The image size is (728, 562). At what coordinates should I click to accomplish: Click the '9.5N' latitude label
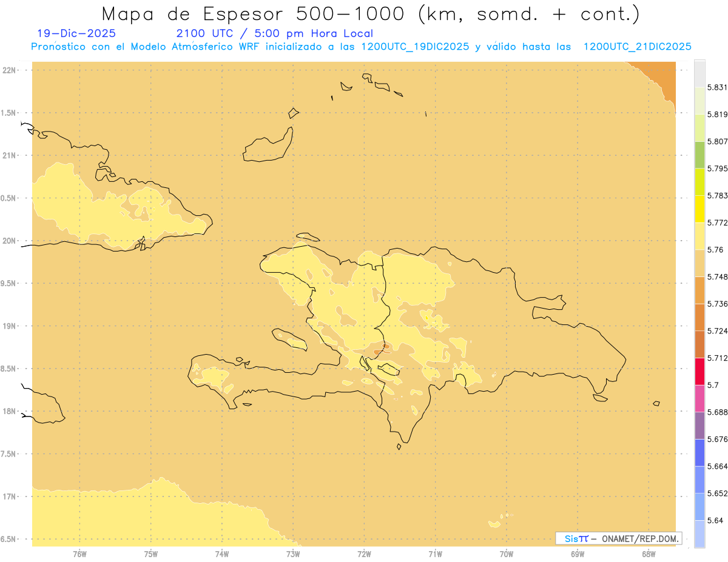[8, 283]
